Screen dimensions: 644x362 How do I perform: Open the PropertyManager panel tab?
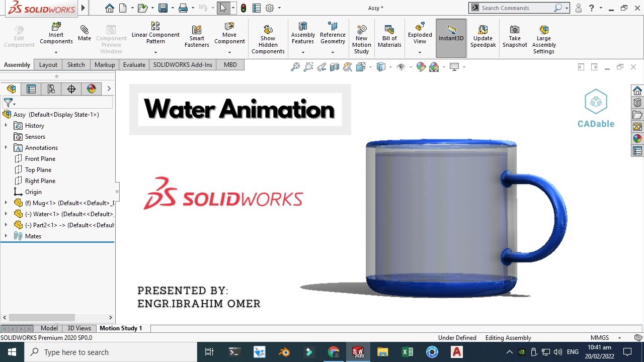[x=31, y=89]
